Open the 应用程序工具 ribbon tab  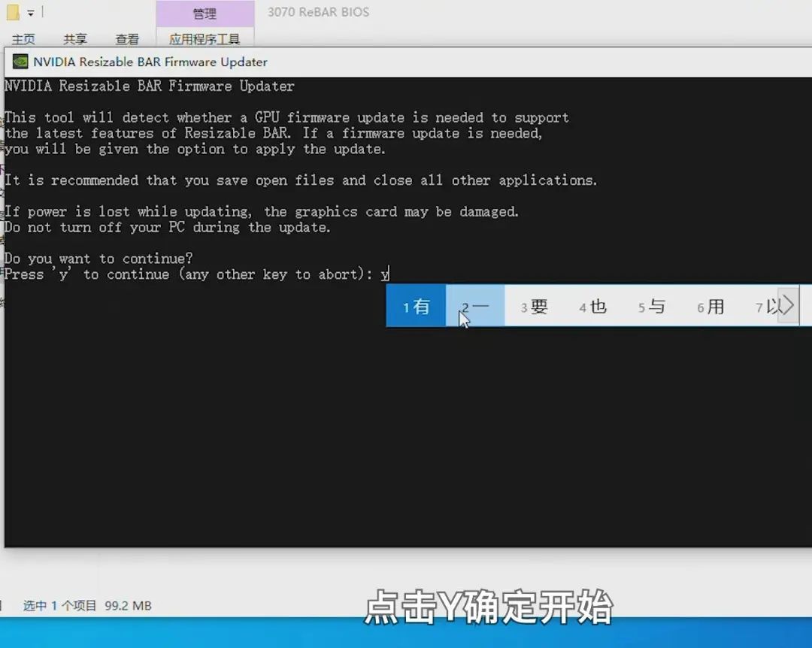tap(205, 39)
